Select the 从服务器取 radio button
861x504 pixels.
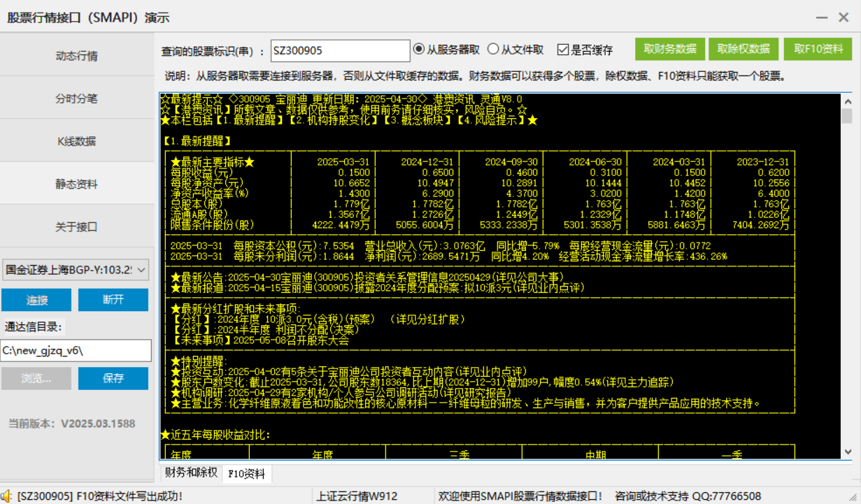click(447, 49)
